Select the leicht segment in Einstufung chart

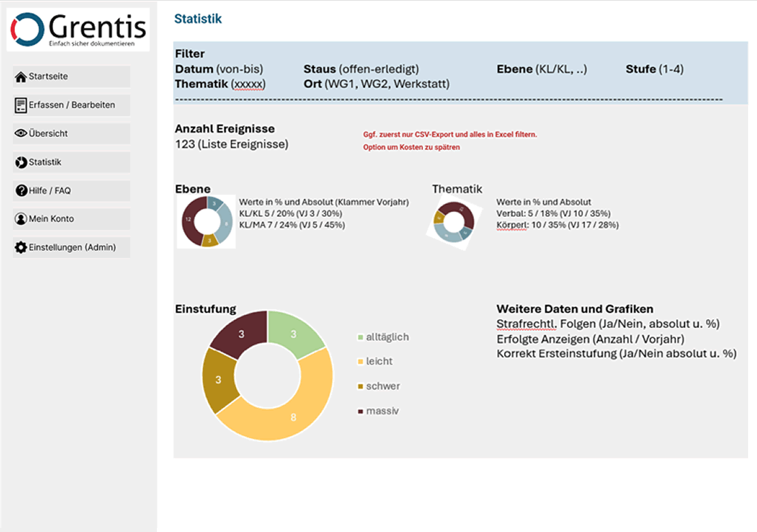pyautogui.click(x=293, y=415)
